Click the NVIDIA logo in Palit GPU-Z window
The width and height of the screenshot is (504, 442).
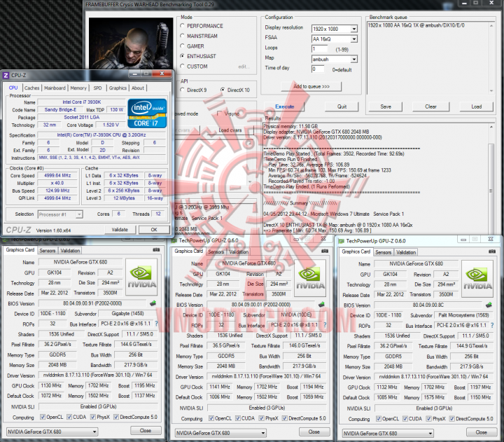[x=477, y=279]
